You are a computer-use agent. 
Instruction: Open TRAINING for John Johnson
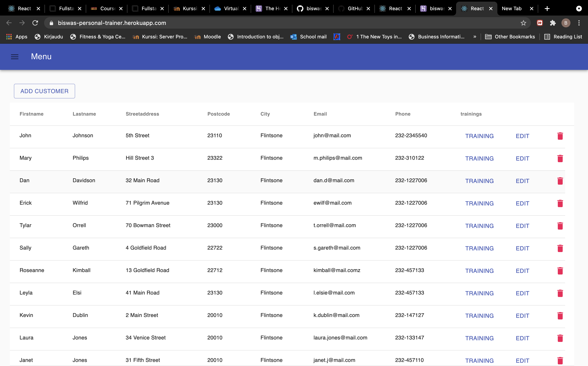[479, 136]
